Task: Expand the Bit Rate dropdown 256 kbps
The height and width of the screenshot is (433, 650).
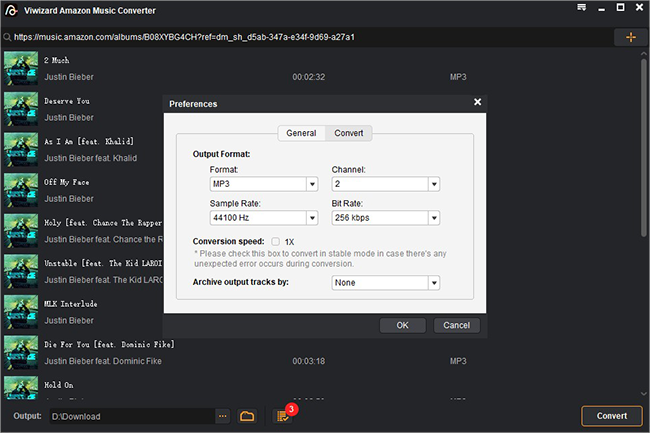Action: pyautogui.click(x=386, y=218)
